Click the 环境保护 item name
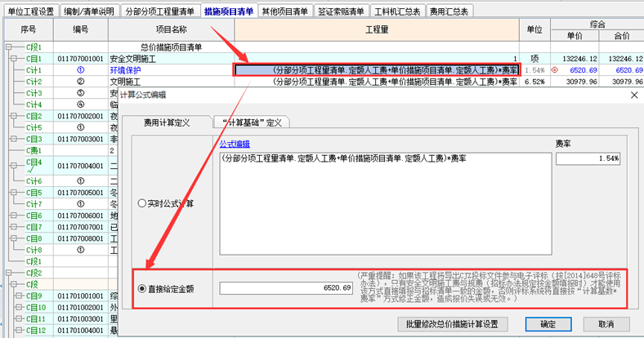Screen dimensions: 644x338 point(125,70)
